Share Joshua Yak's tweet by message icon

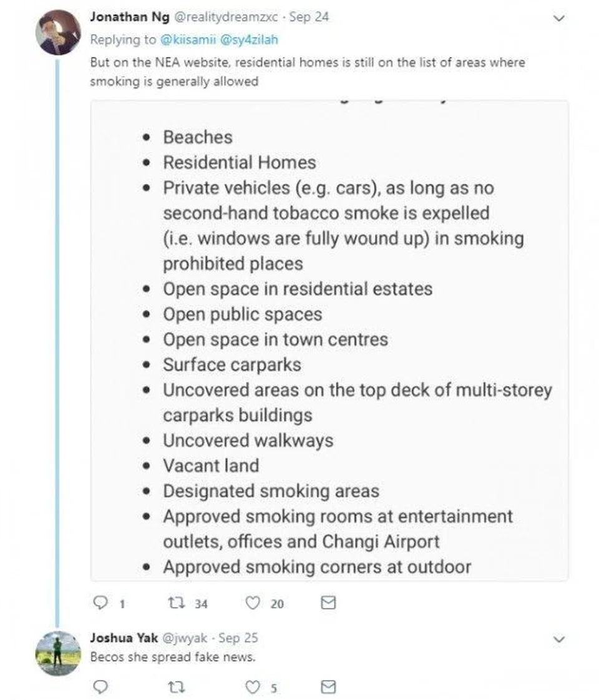pos(328,687)
